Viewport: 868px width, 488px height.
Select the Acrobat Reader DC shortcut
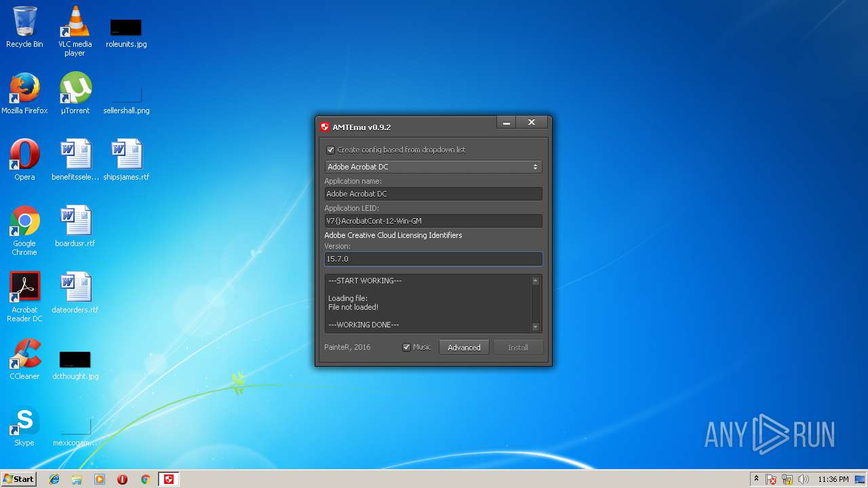click(24, 297)
